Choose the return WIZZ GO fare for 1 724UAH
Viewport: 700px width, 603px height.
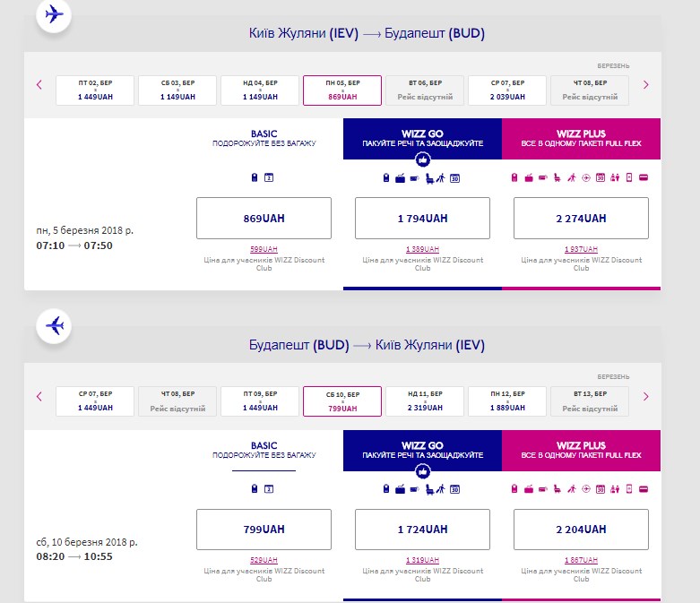click(422, 530)
